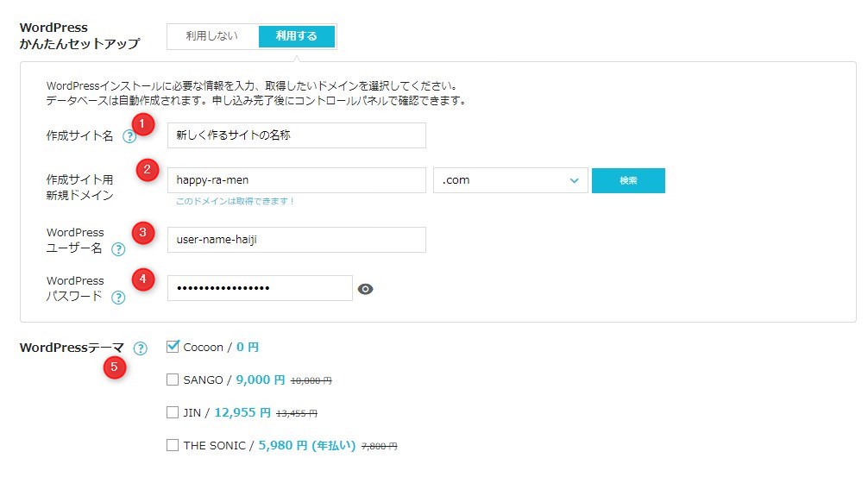Click the 作成サイト用 新規ドメイン label

[79, 187]
